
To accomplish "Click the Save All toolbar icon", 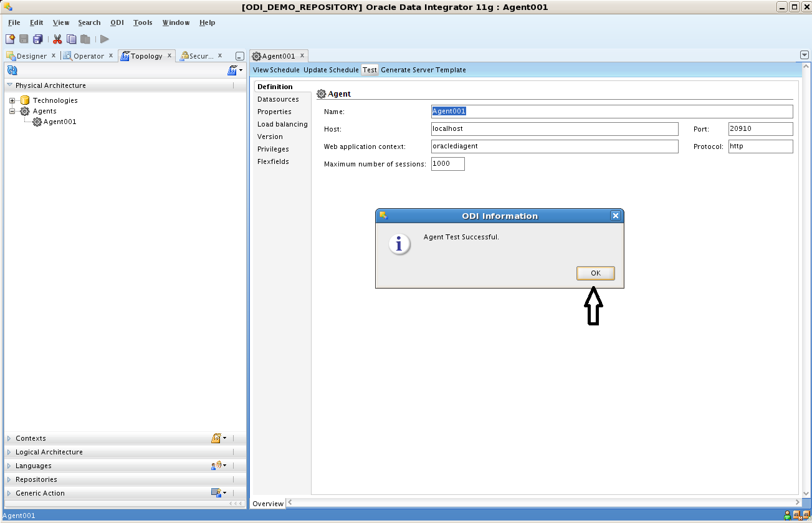I will click(37, 38).
